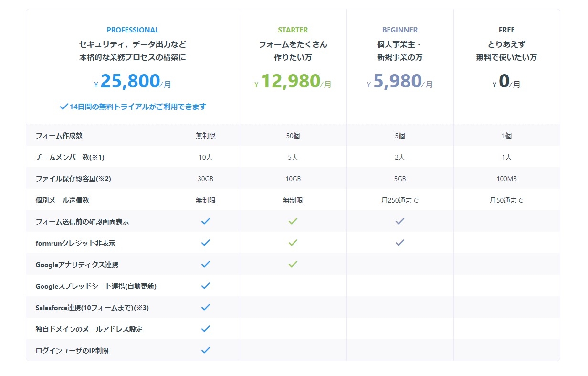The width and height of the screenshot is (588, 376).
Task: Select the STARTER plan heading
Action: pyautogui.click(x=293, y=30)
